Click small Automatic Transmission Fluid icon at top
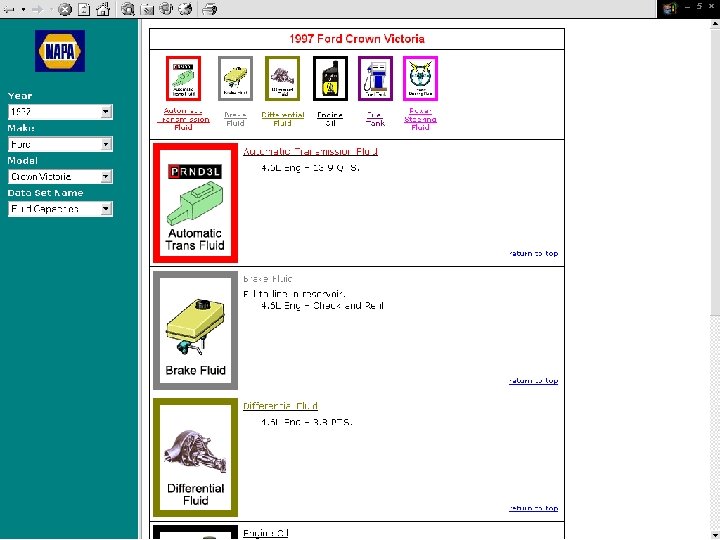This screenshot has width=720, height=540. click(x=183, y=79)
